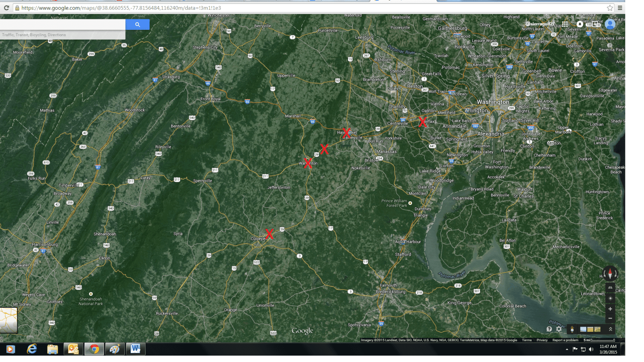Open the Google notifications bell
This screenshot has height=362, width=644.
[x=580, y=24]
